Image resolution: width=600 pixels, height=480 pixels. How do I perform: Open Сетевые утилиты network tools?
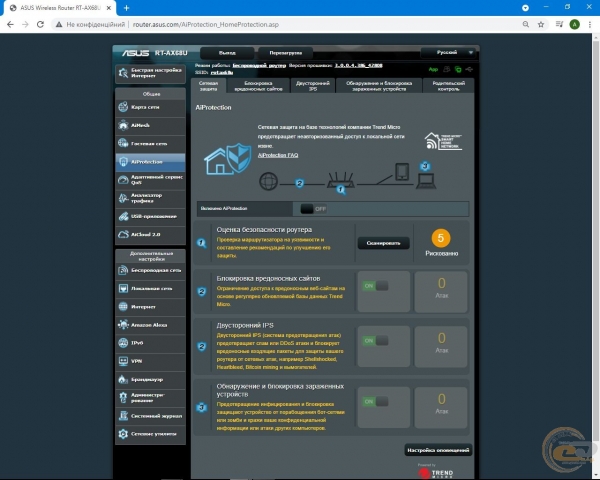[150, 434]
